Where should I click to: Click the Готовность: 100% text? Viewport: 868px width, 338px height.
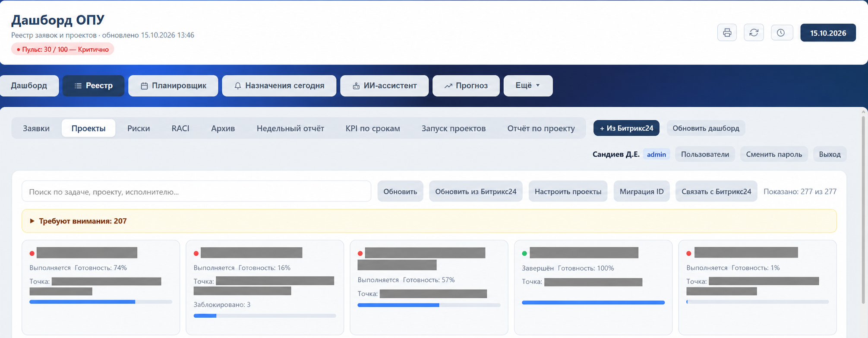(586, 268)
